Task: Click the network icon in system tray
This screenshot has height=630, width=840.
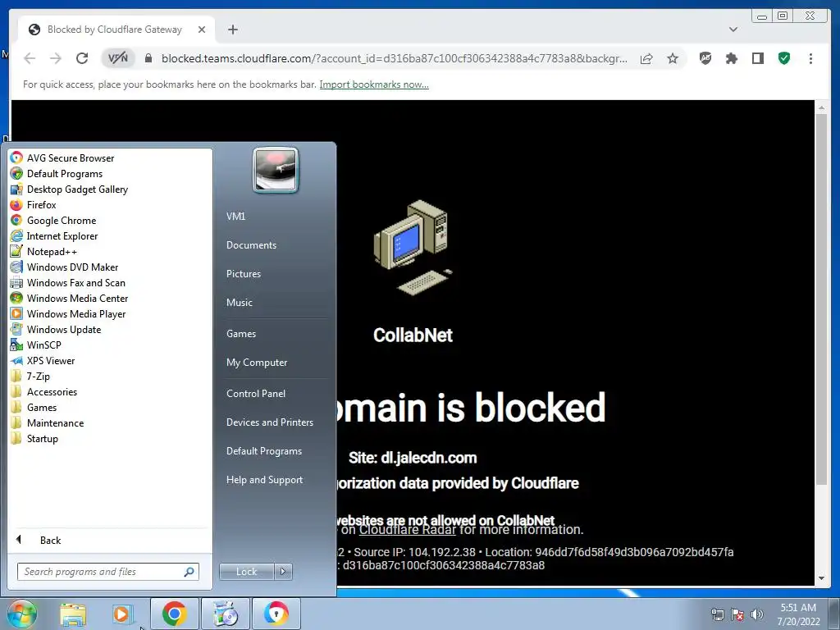Action: coord(717,614)
